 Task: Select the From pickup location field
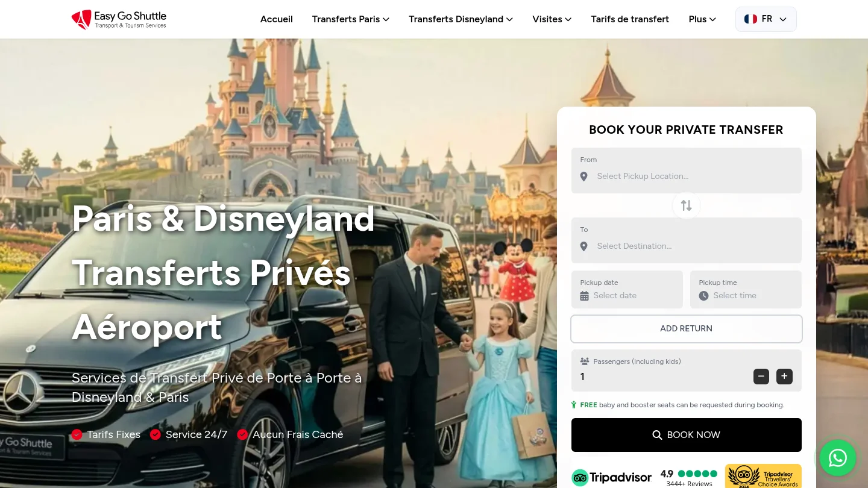click(x=687, y=170)
